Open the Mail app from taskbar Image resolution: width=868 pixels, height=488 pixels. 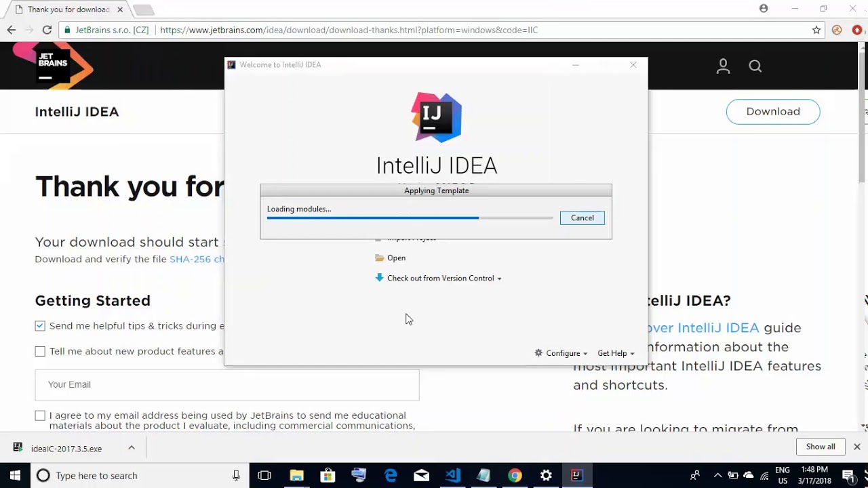coord(422,476)
